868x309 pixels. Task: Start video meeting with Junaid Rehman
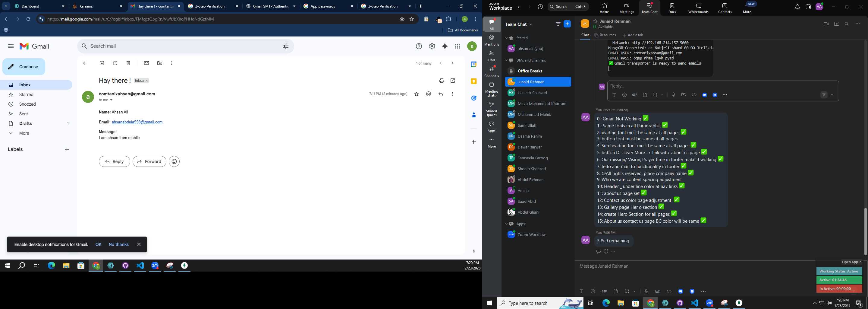click(826, 24)
